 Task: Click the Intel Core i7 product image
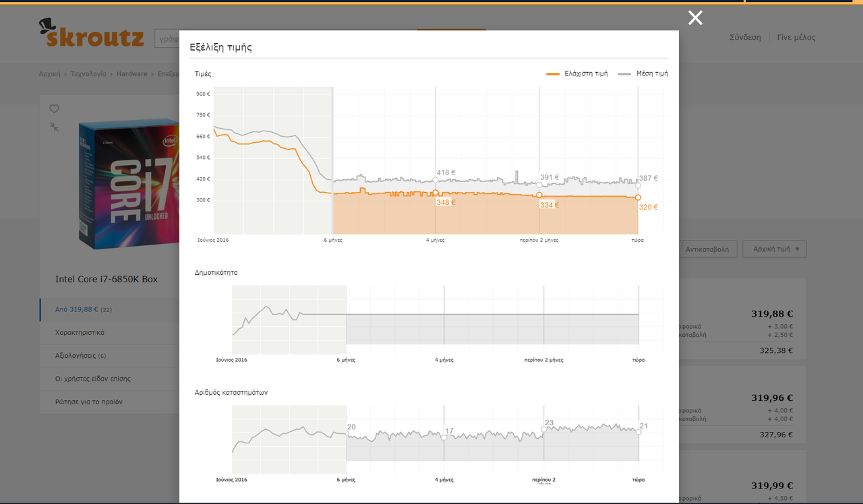pyautogui.click(x=128, y=185)
